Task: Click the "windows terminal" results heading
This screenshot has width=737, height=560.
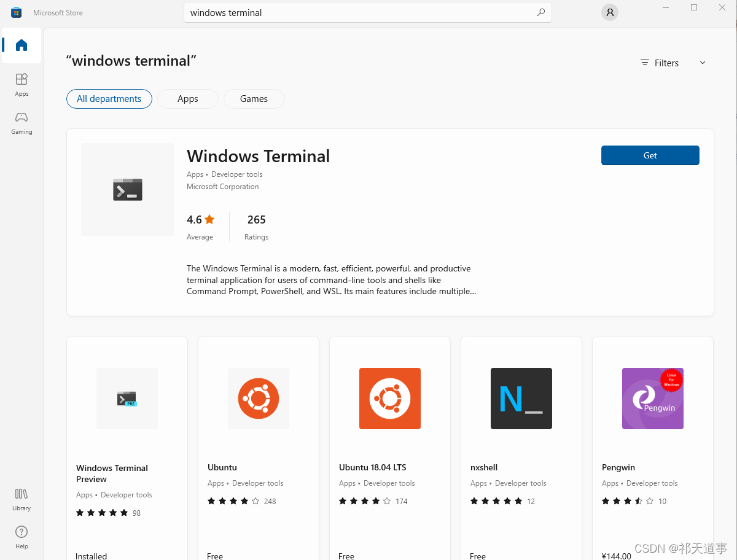Action: 131,61
